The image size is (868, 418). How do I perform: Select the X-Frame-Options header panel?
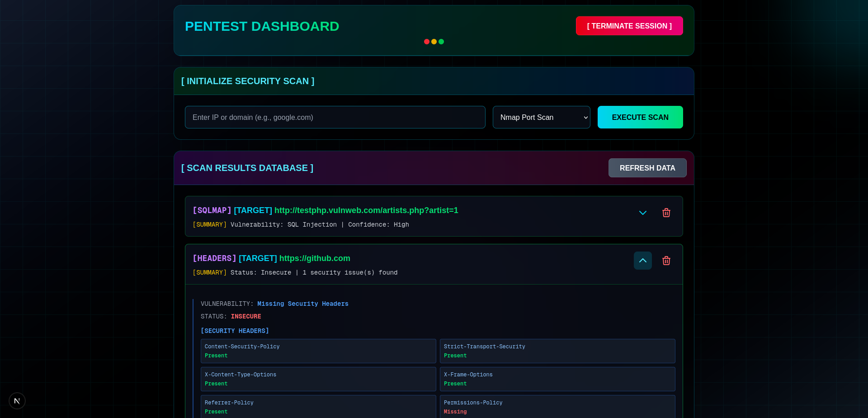point(557,379)
